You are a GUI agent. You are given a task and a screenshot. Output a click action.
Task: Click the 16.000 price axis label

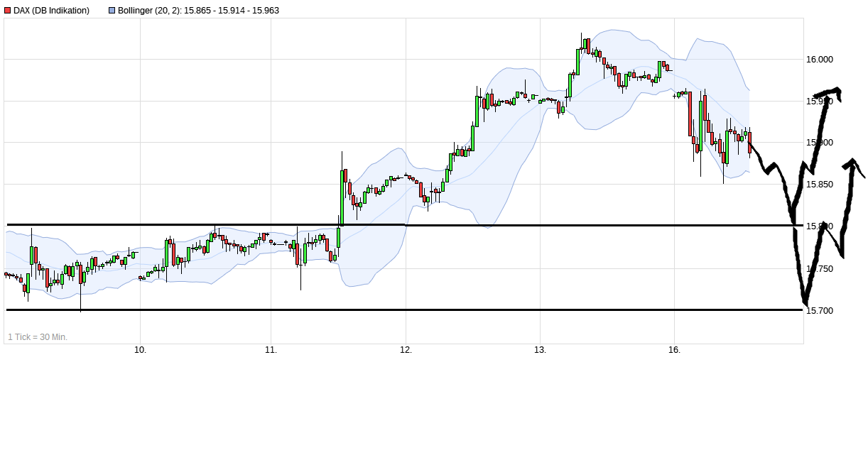(820, 60)
